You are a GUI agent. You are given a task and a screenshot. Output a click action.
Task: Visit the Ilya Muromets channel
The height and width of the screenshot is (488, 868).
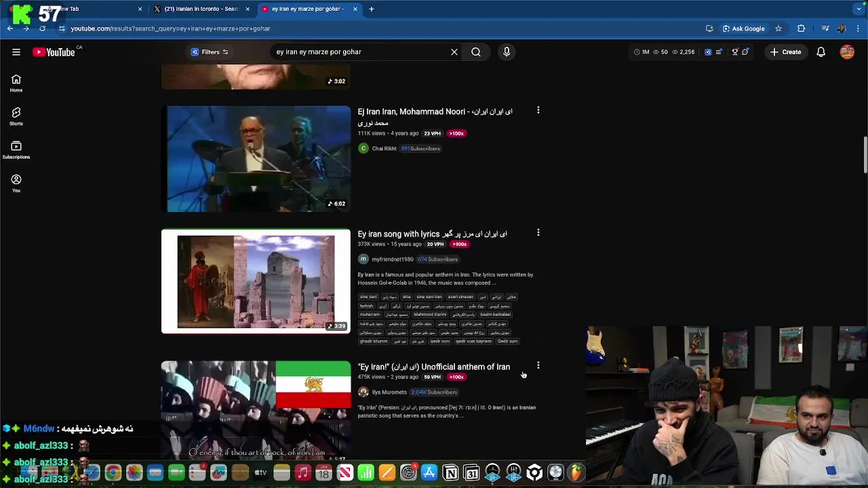click(389, 392)
